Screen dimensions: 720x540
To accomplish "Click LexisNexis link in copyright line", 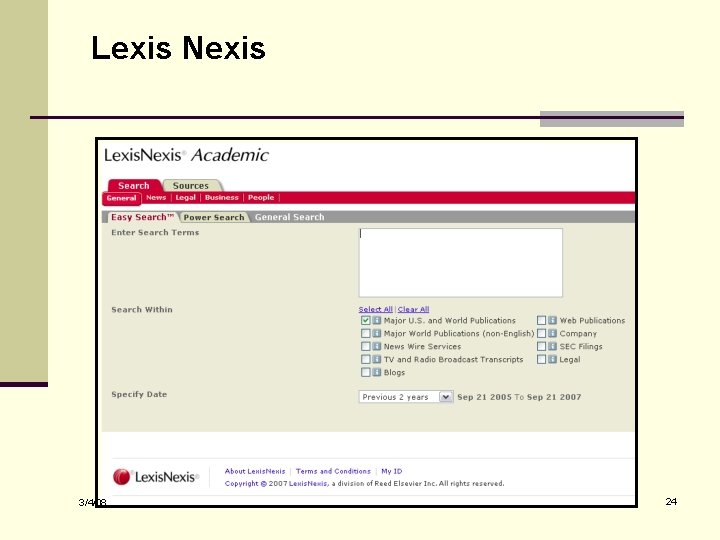I will click(x=308, y=484).
